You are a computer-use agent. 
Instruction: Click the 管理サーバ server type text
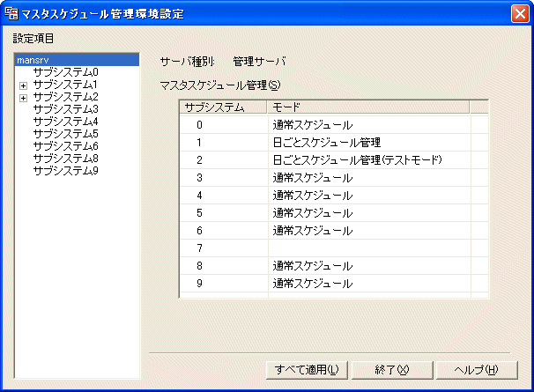(x=259, y=62)
